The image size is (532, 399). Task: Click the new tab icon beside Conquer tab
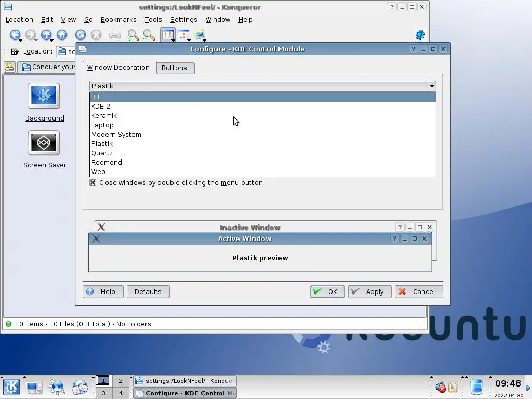pyautogui.click(x=10, y=67)
